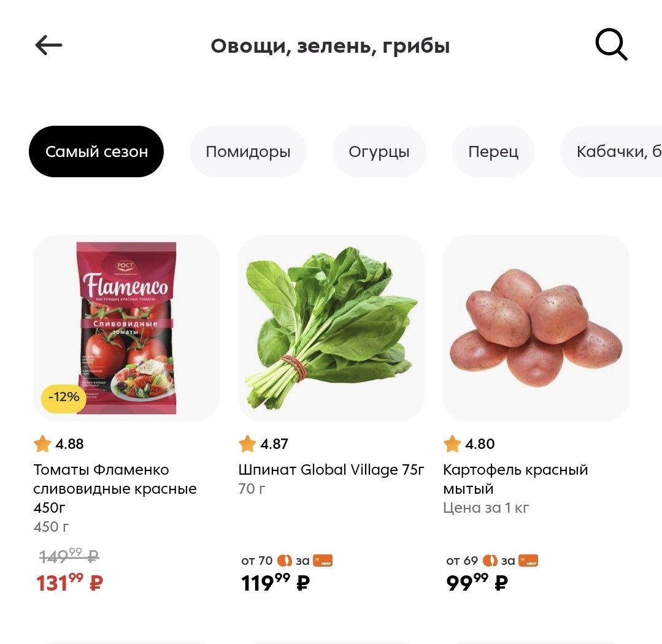Open the Flamenco tomatoes product image
This screenshot has width=662, height=644.
126,328
